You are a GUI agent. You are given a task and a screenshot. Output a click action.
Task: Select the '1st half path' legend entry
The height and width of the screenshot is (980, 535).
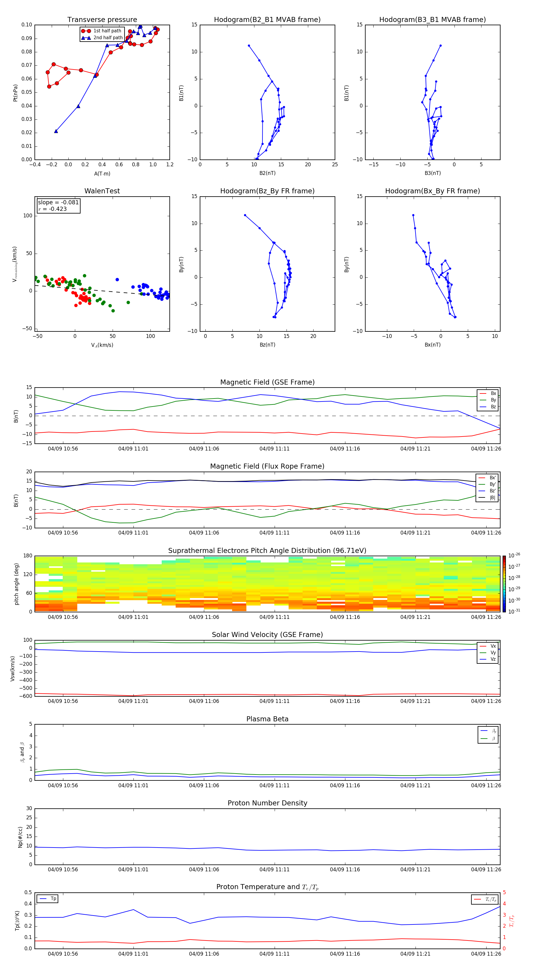click(x=102, y=31)
